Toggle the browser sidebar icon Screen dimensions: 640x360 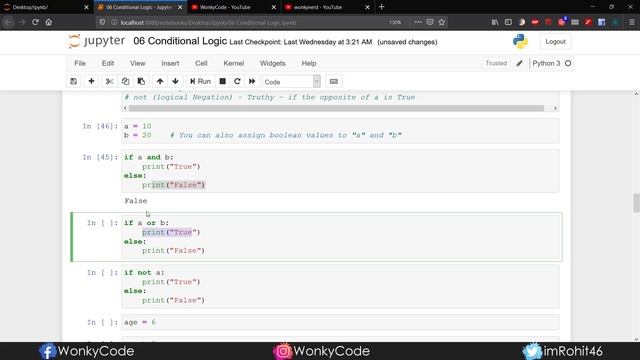(x=508, y=22)
